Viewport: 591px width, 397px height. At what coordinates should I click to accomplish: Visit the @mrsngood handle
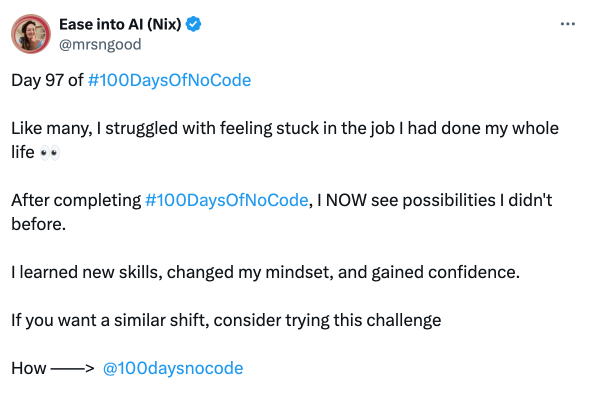(x=100, y=44)
